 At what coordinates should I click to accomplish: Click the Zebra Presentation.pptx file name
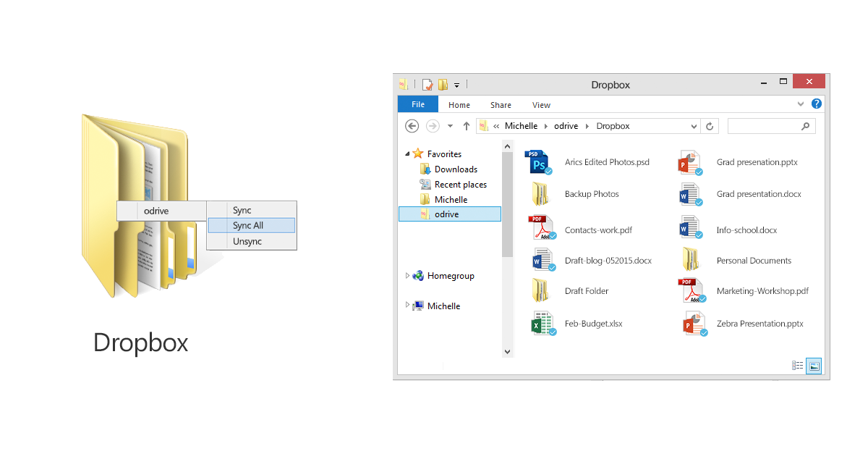[x=759, y=324]
